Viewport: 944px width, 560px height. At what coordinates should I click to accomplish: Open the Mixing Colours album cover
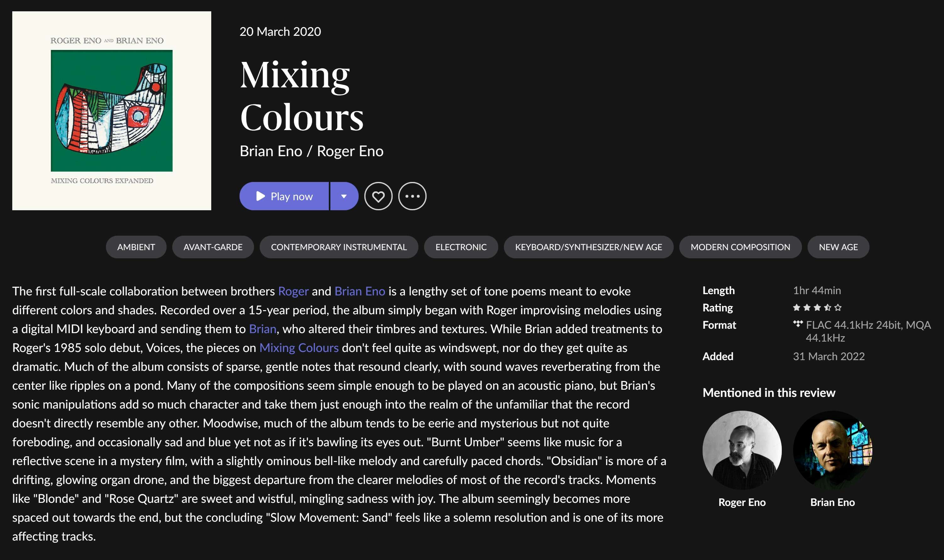112,111
